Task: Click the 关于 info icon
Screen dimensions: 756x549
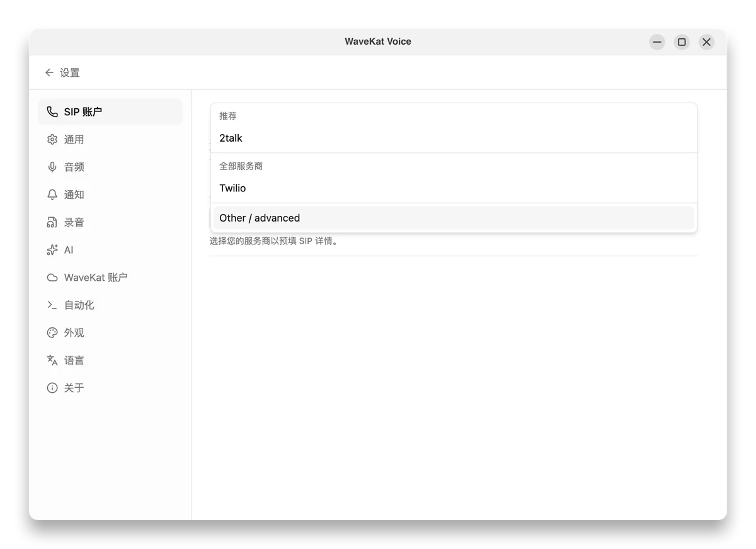Action: [52, 388]
